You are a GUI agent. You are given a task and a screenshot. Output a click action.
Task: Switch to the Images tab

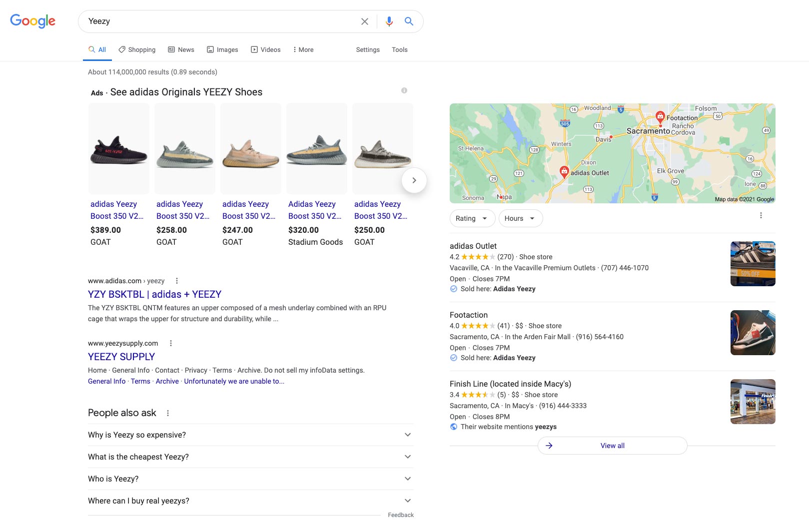pos(222,49)
